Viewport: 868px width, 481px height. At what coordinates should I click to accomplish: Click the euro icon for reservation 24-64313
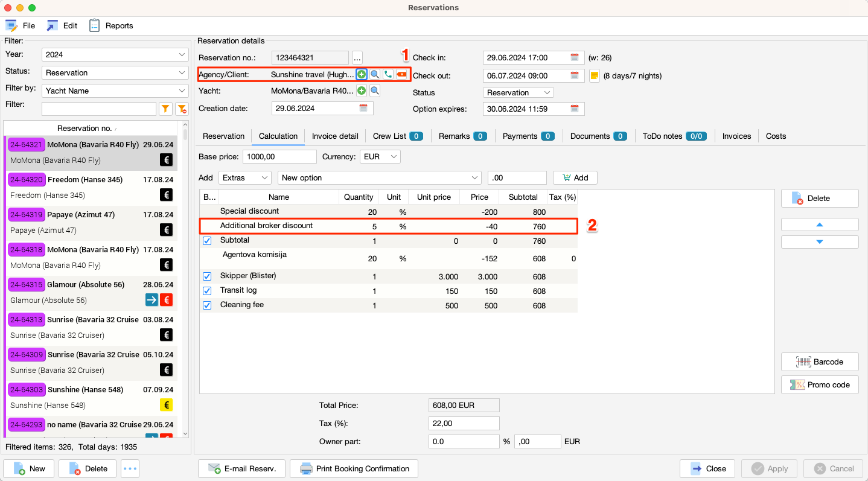tap(167, 335)
